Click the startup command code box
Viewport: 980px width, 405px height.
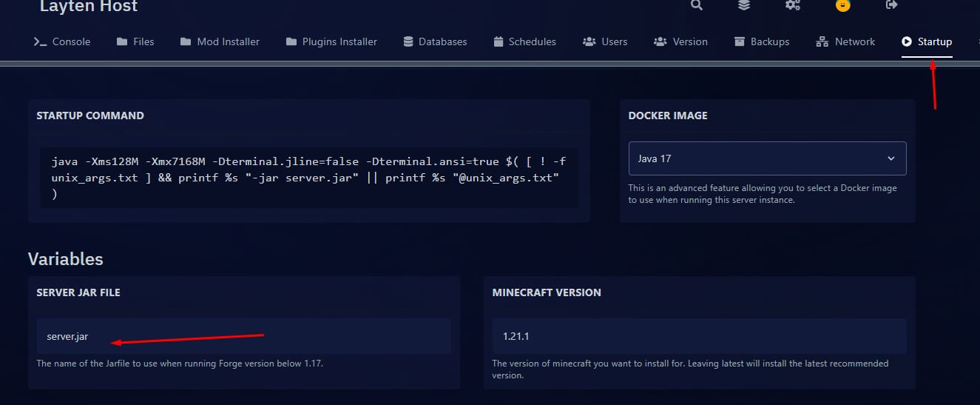coord(309,177)
